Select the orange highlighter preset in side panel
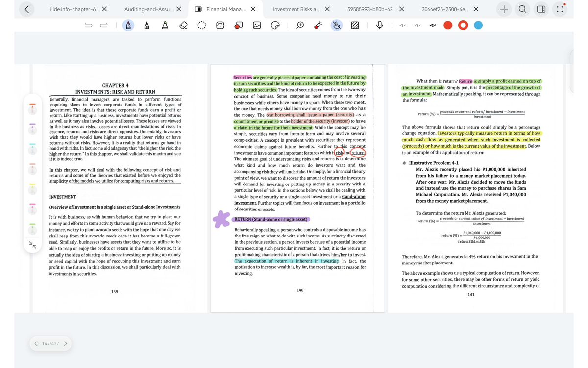Image resolution: width=588 pixels, height=368 pixels. pos(33,108)
